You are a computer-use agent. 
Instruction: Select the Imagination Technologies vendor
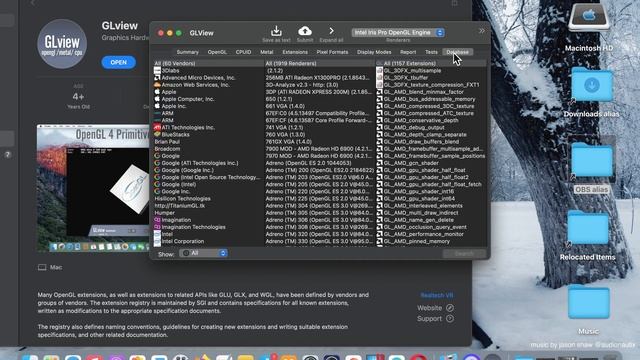coord(208,227)
